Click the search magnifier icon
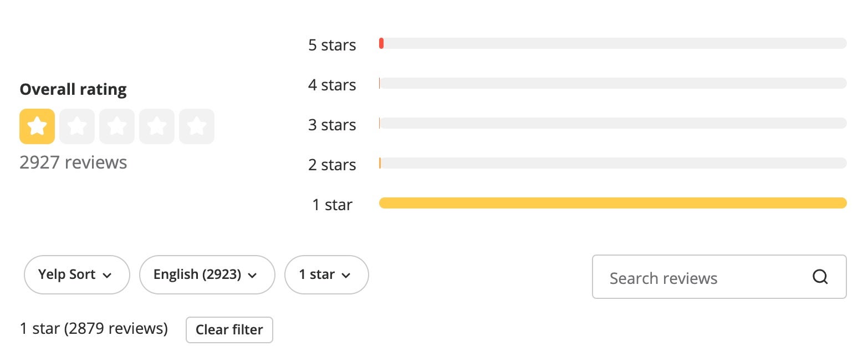Viewport: 868px width, 356px height. tap(820, 277)
